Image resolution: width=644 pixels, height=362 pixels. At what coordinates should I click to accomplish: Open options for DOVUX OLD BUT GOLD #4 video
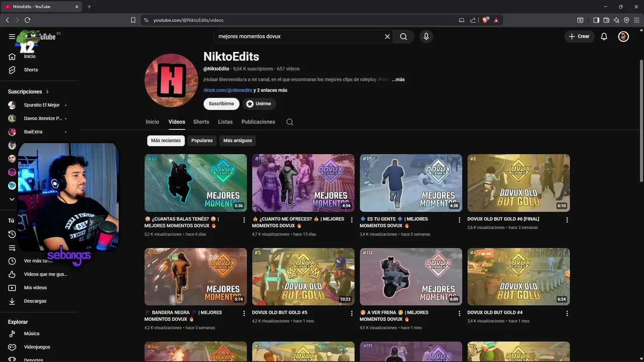567,313
